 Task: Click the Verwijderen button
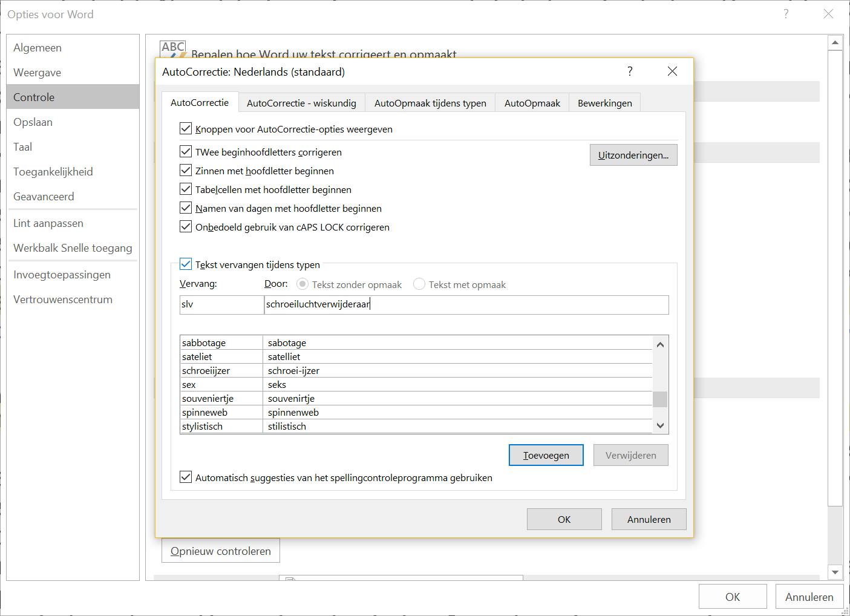click(631, 455)
